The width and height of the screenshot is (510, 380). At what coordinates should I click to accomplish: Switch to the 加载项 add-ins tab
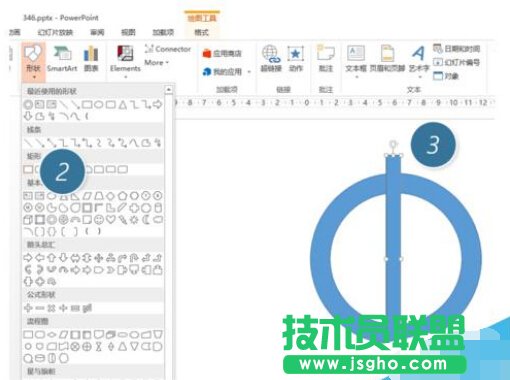pyautogui.click(x=163, y=32)
